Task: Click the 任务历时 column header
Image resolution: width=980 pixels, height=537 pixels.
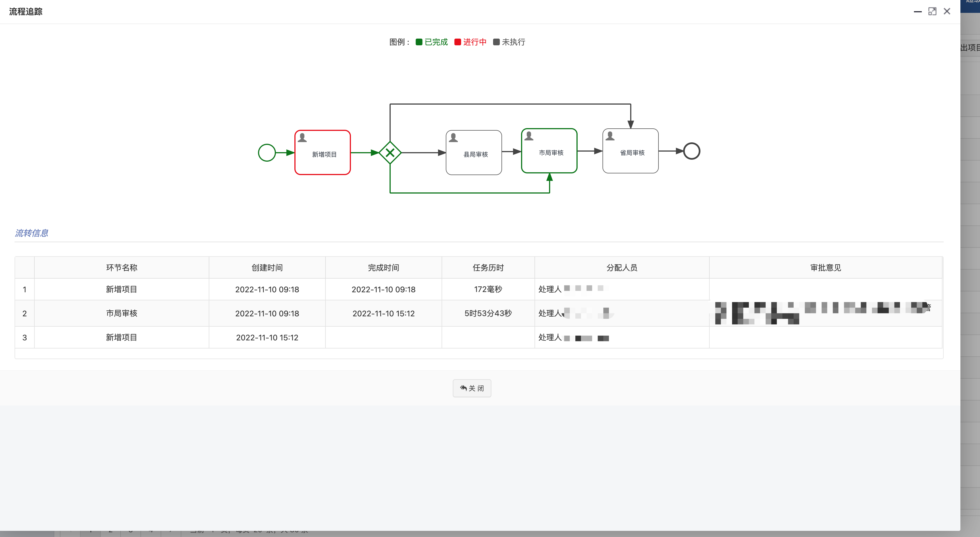Action: [x=488, y=267]
